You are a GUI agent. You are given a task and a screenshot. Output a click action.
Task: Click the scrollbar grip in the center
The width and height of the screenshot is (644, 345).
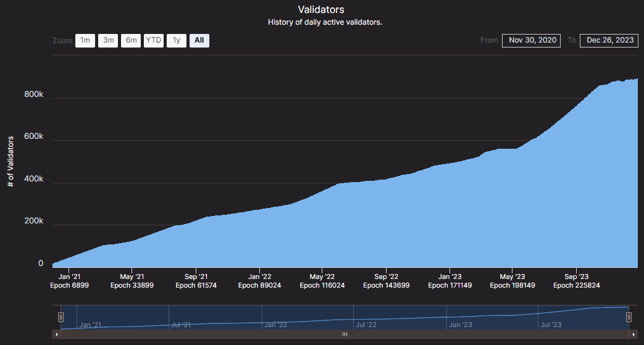point(345,334)
